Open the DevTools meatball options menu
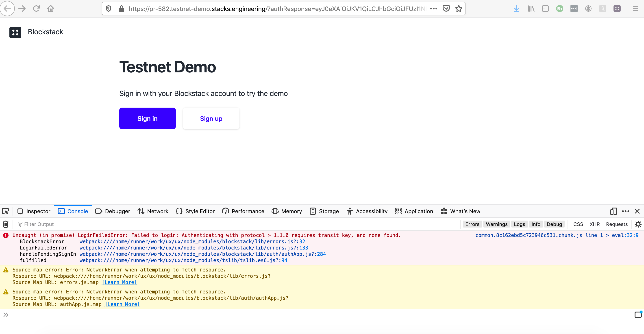 (626, 211)
